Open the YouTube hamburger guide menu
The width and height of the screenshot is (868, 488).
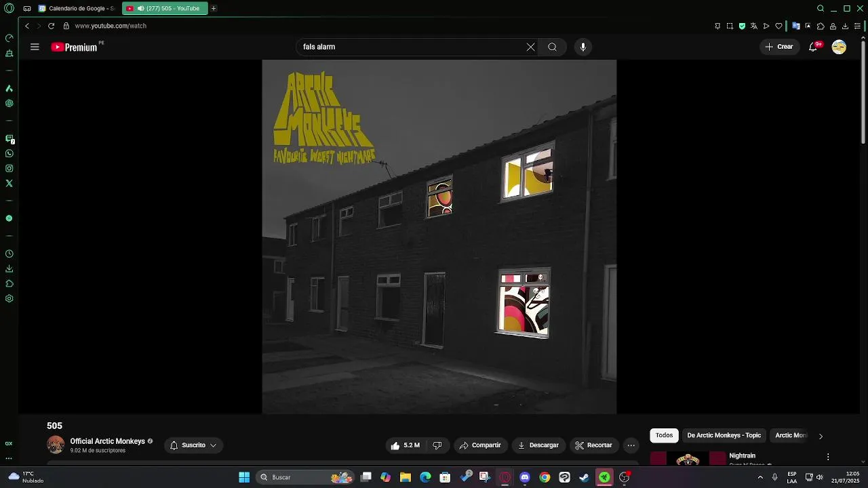click(35, 47)
